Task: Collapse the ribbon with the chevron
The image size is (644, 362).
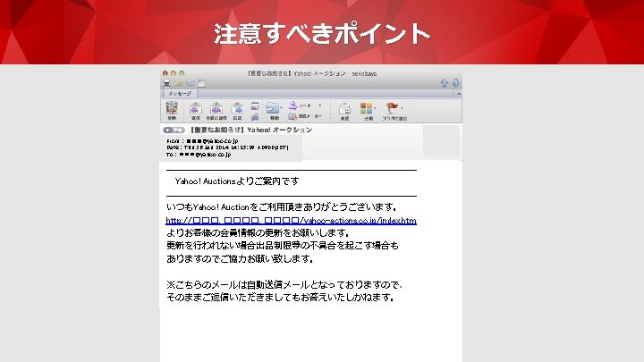Action: [x=458, y=94]
